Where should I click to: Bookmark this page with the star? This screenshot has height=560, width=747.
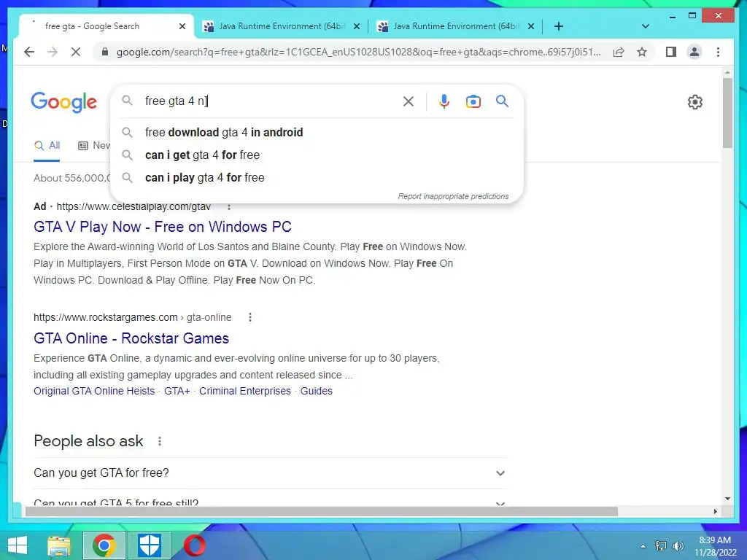pyautogui.click(x=642, y=52)
